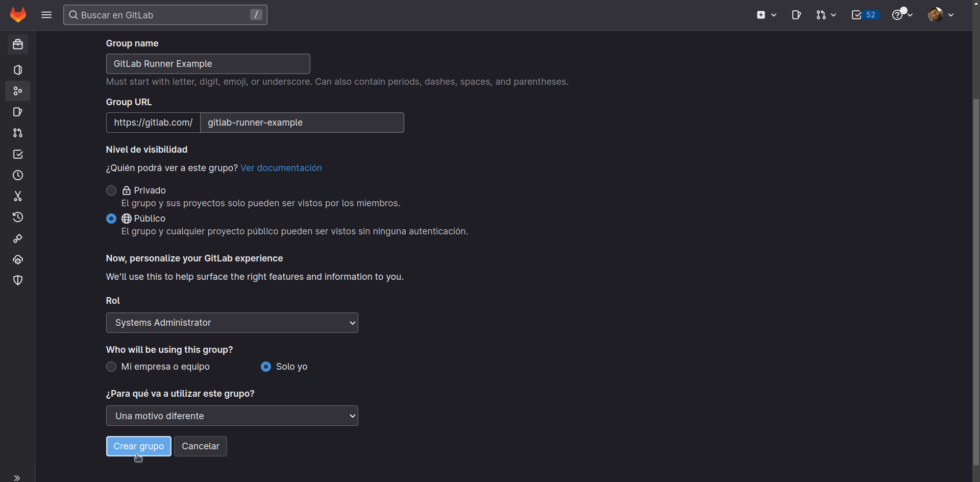The image size is (980, 482).
Task: Click the Crear grupo button
Action: [139, 446]
